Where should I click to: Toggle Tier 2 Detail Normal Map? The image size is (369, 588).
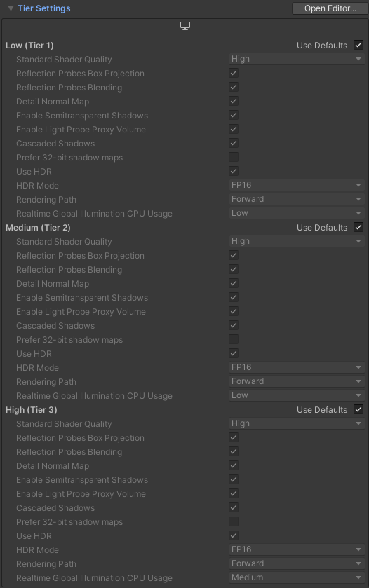pos(234,284)
